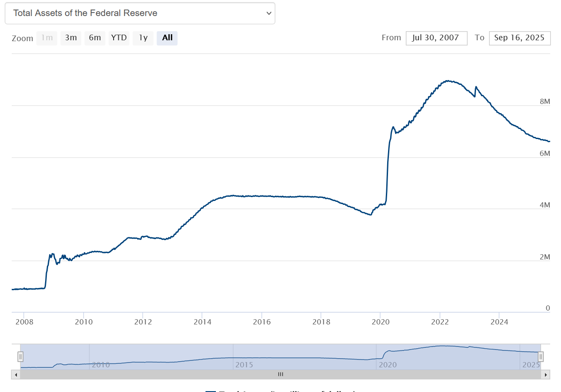Image resolution: width=561 pixels, height=392 pixels.
Task: Click the 8M y-axis label
Action: [545, 101]
